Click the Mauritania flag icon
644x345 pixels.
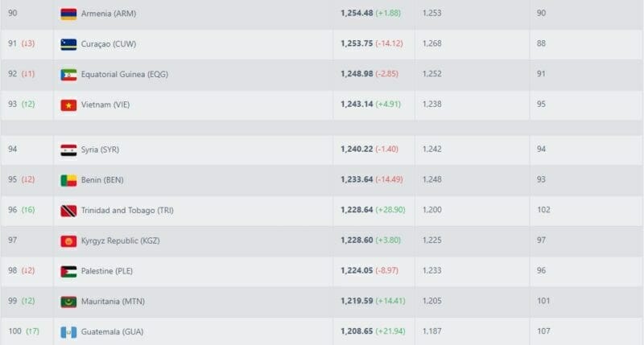68,302
